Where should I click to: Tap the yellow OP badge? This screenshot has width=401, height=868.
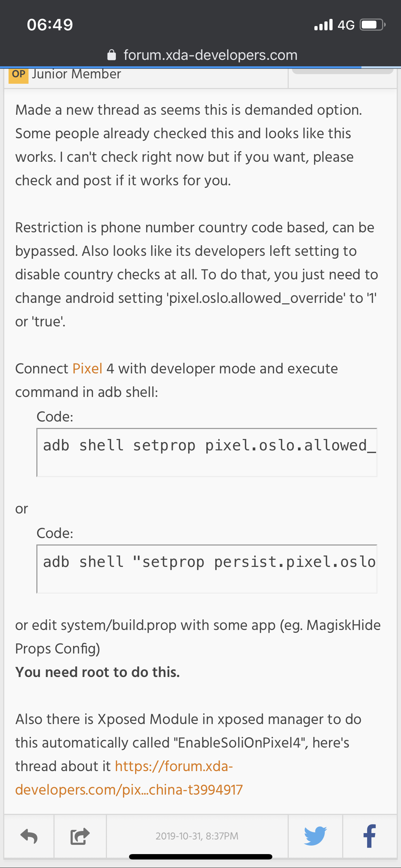[x=19, y=74]
